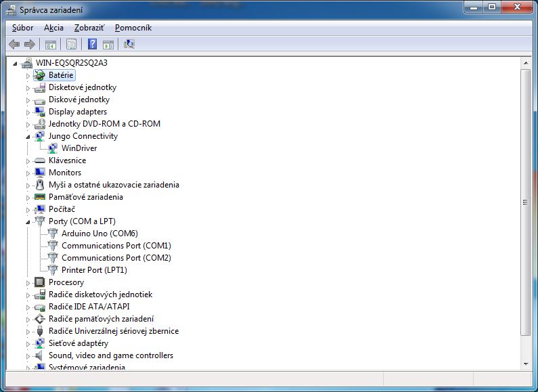Click the show/hide action pane toolbar icon
This screenshot has width=538, height=392.
tap(108, 44)
